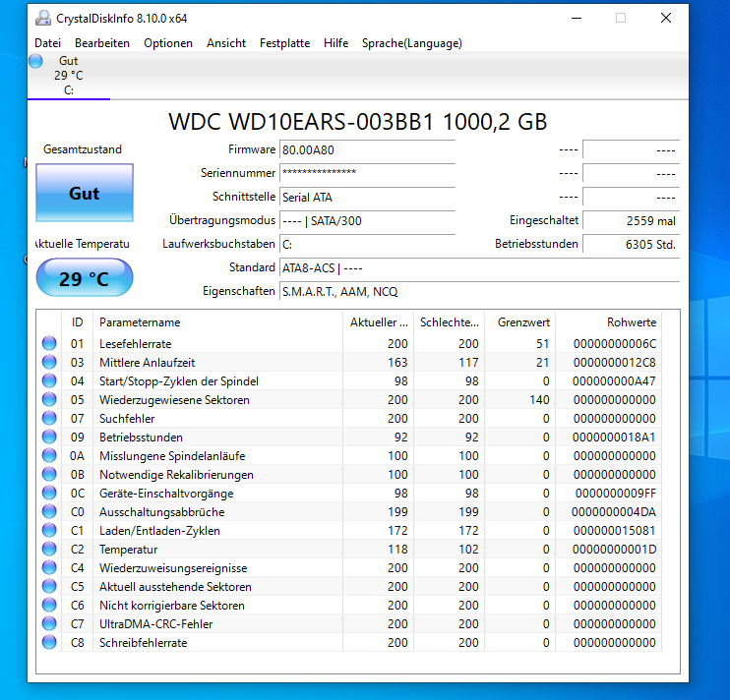
Task: Select the Suchfehler parameter name
Action: click(x=127, y=419)
